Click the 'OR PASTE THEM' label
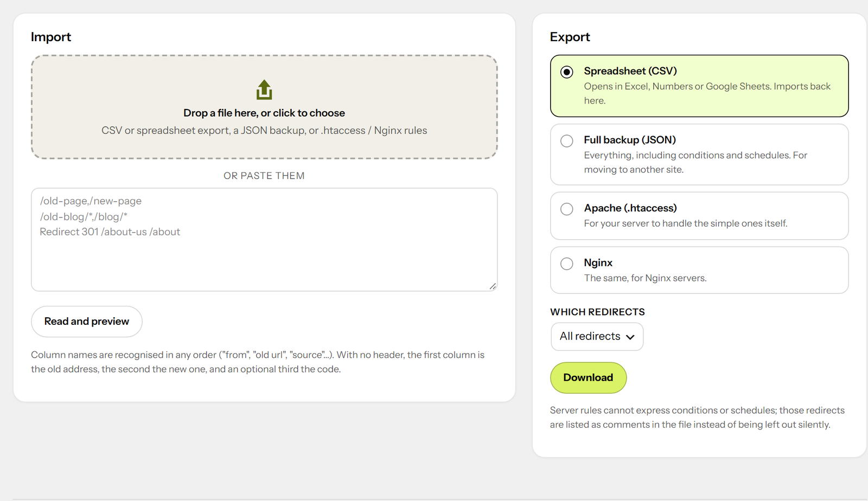This screenshot has width=868, height=501. tap(264, 176)
